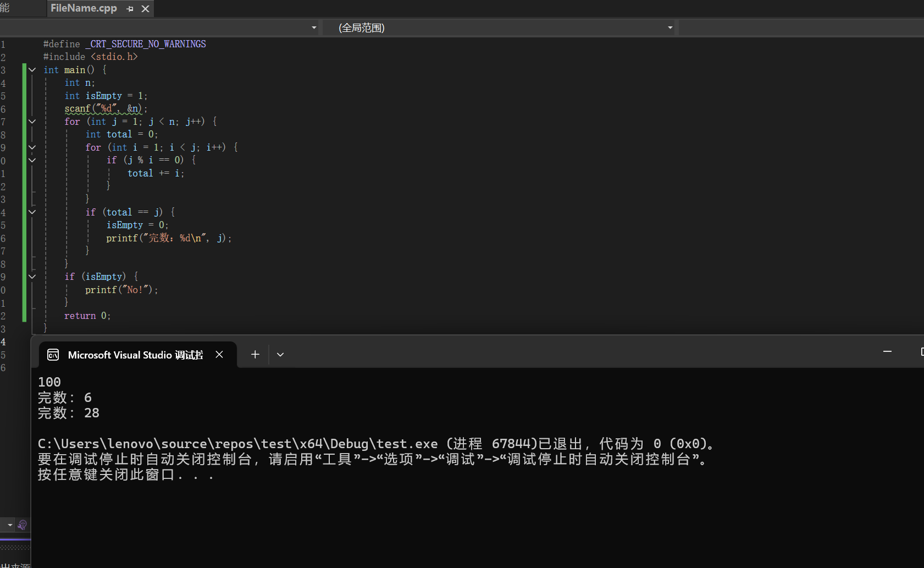Open the terminal profiles dropdown chevron

coord(280,355)
